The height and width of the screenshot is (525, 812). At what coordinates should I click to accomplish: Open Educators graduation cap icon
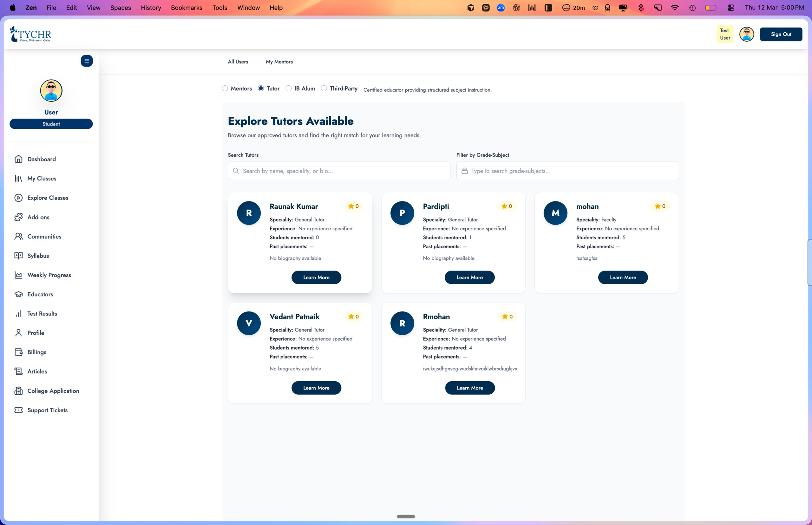[18, 294]
